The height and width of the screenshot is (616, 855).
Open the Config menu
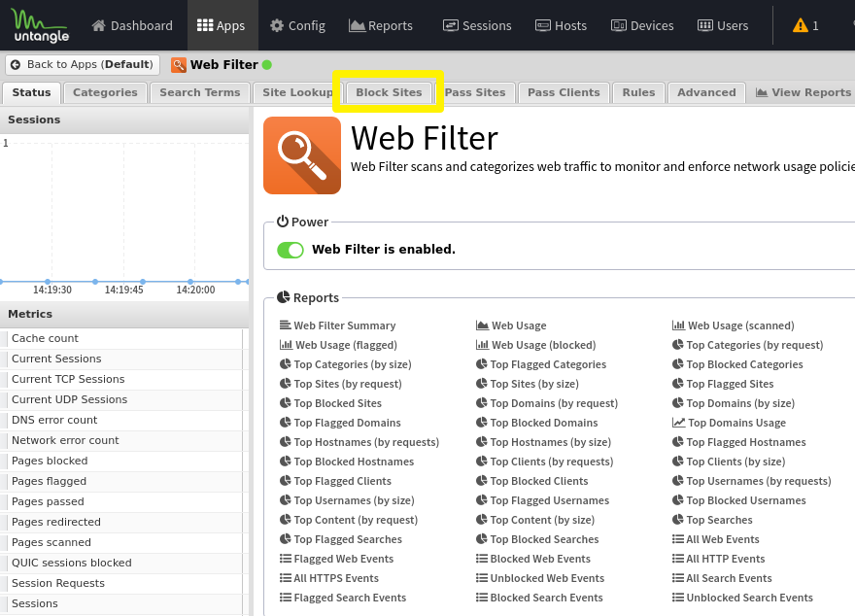(297, 25)
